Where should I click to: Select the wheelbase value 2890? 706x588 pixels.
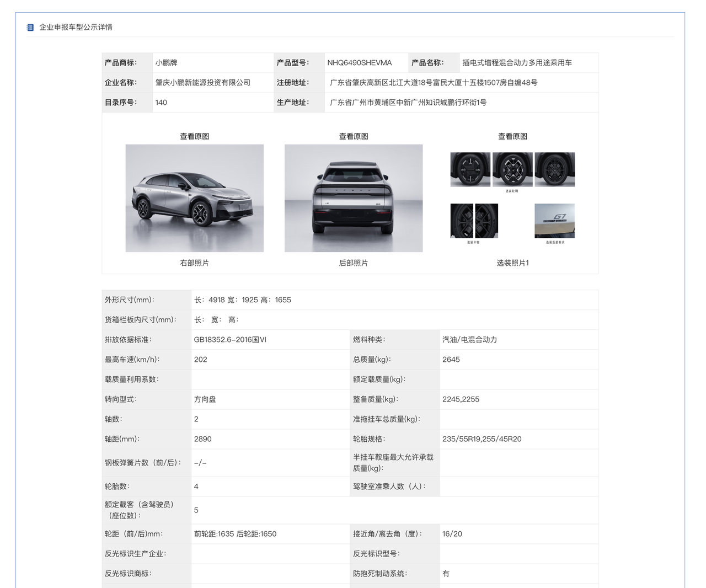[203, 439]
